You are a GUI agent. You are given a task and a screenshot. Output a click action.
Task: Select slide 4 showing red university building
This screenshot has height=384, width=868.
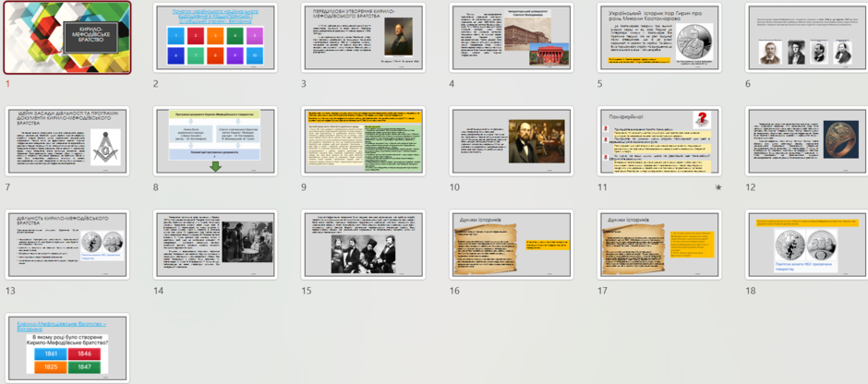[511, 37]
